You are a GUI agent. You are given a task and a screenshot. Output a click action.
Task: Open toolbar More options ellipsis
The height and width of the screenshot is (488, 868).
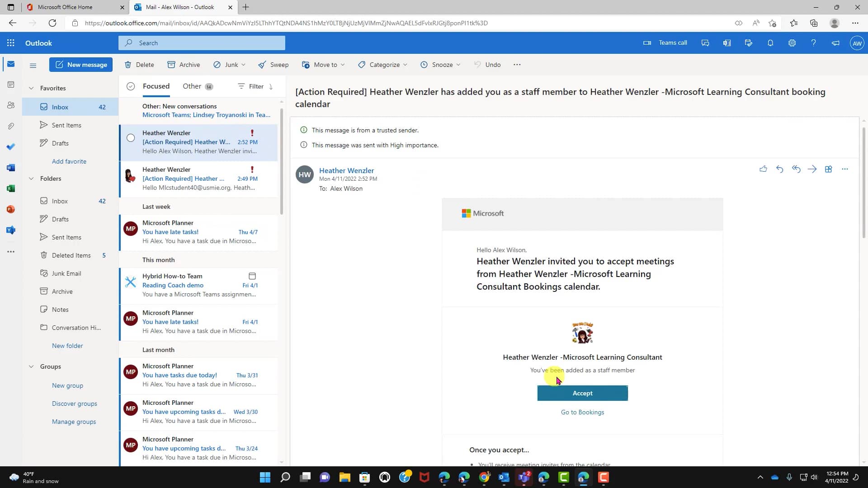pos(517,65)
